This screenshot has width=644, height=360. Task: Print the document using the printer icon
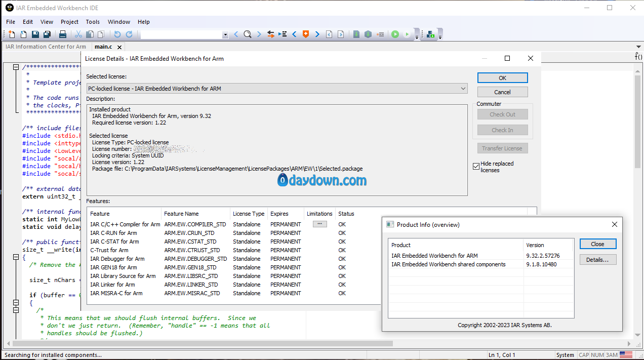63,34
